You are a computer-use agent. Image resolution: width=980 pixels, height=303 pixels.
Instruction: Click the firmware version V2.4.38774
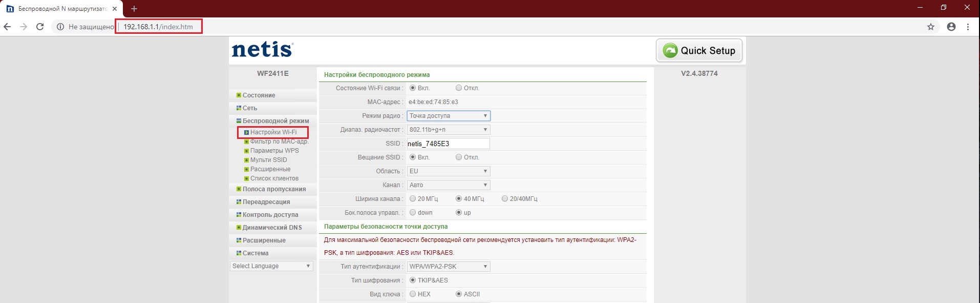coord(699,73)
